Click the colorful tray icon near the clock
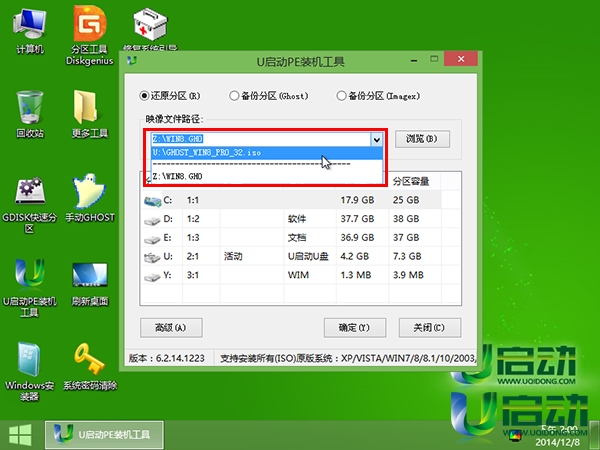 click(515, 435)
